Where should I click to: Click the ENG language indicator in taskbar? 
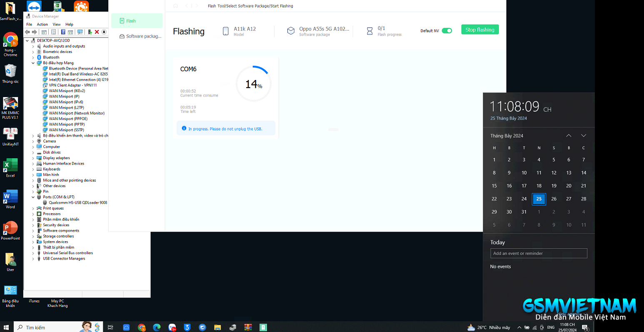pyautogui.click(x=551, y=327)
